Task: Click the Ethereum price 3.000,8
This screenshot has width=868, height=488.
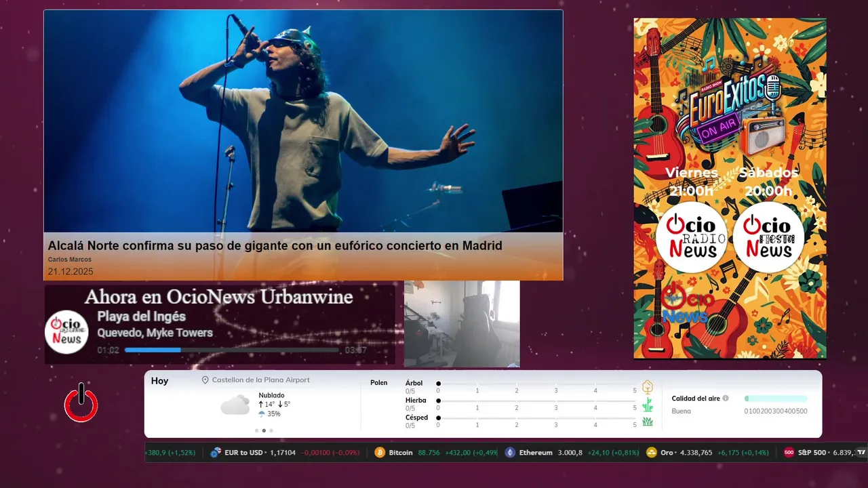Action: (x=570, y=453)
